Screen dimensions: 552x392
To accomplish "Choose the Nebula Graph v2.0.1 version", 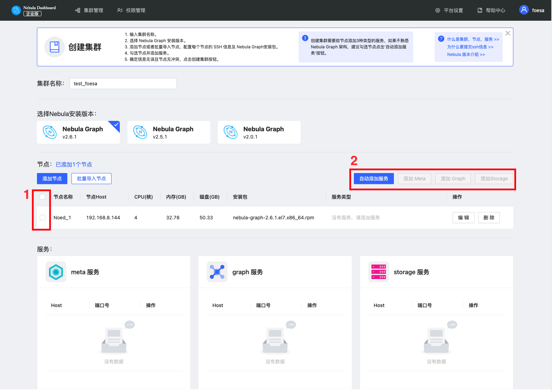I will pyautogui.click(x=259, y=132).
